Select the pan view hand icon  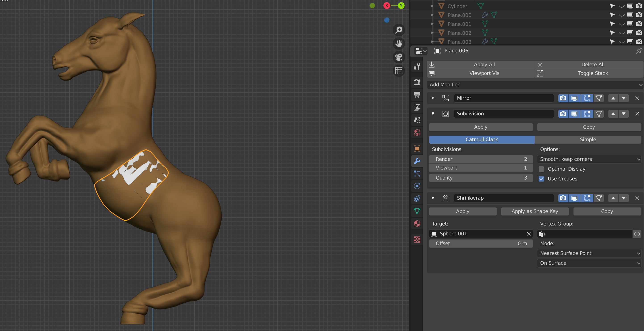399,43
